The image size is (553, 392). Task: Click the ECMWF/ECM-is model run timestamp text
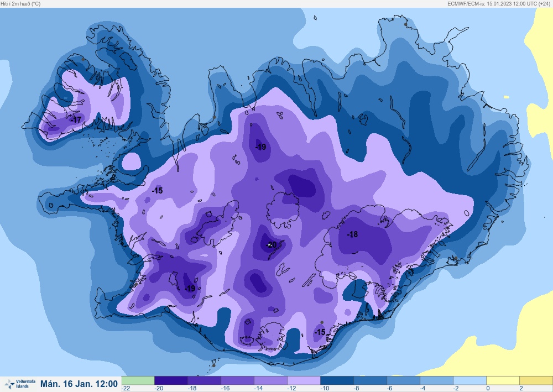[500, 3]
